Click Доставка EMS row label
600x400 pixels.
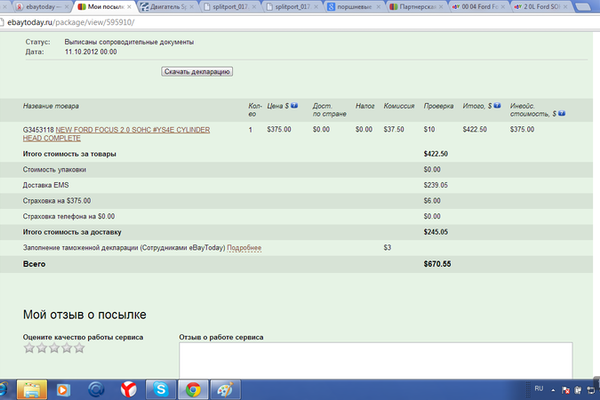click(x=46, y=185)
